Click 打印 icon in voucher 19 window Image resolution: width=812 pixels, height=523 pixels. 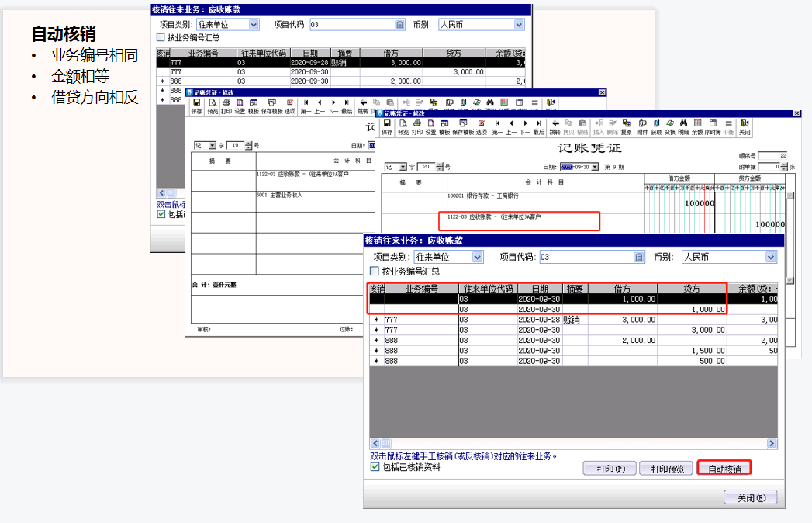[226, 106]
